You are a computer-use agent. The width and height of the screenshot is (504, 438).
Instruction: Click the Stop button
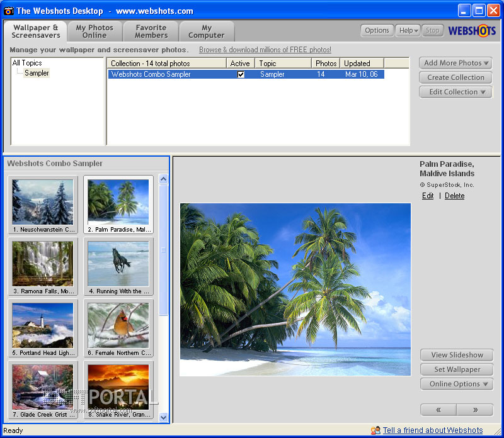coord(432,30)
